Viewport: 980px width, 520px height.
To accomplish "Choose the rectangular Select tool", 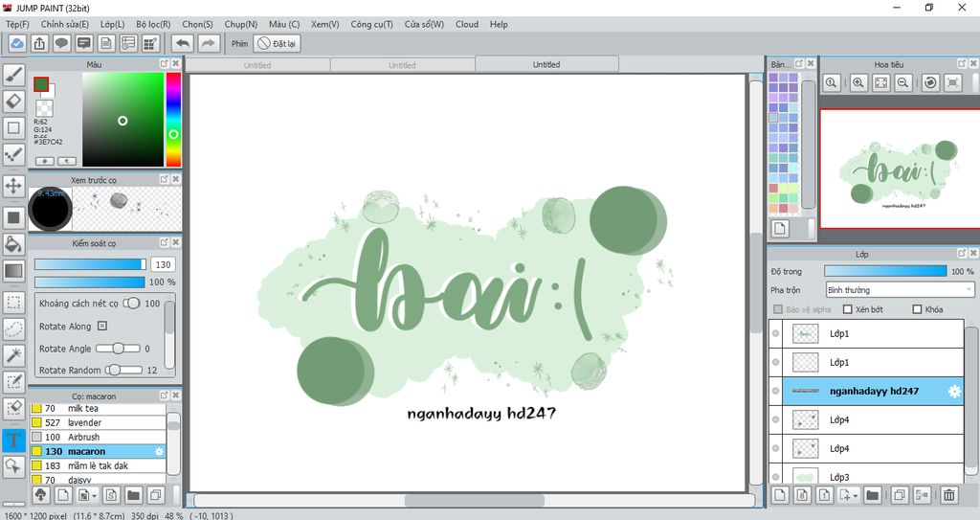I will [13, 302].
